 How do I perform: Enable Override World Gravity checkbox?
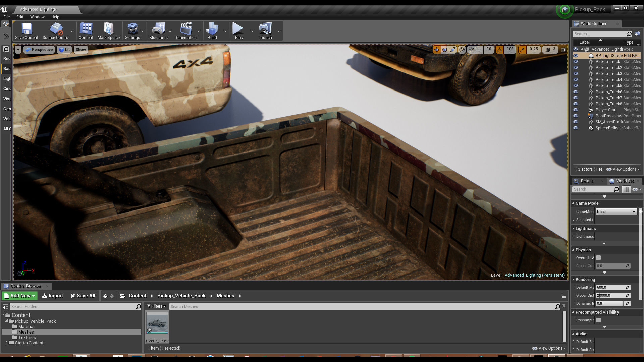pyautogui.click(x=598, y=258)
